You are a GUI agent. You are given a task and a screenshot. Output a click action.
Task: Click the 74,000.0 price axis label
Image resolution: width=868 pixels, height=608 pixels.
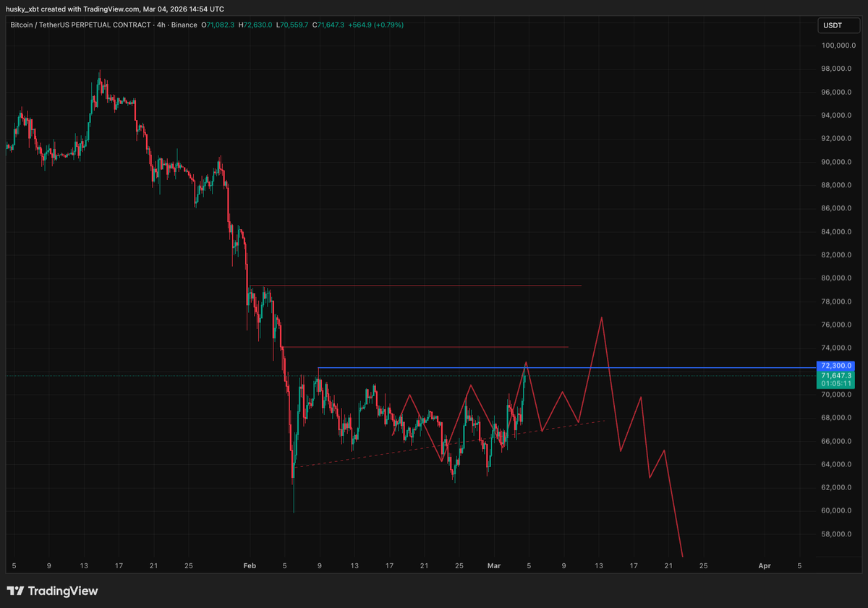click(x=838, y=348)
